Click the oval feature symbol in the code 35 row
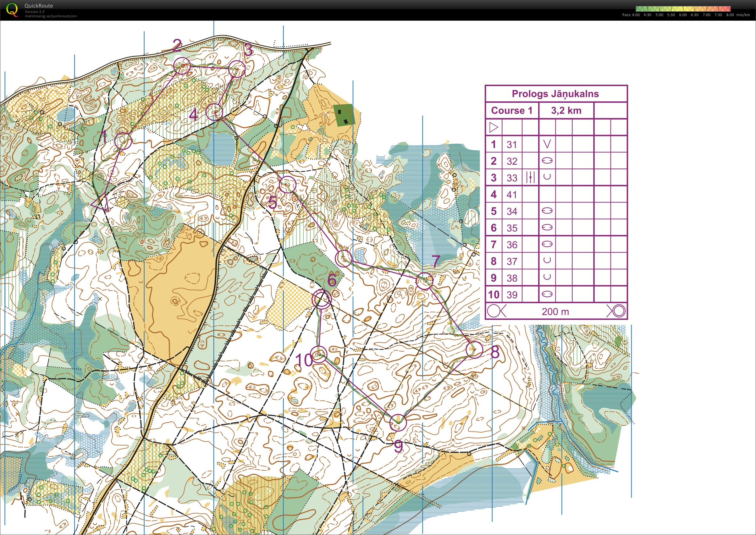Screen dimensions: 756x535 [x=547, y=227]
